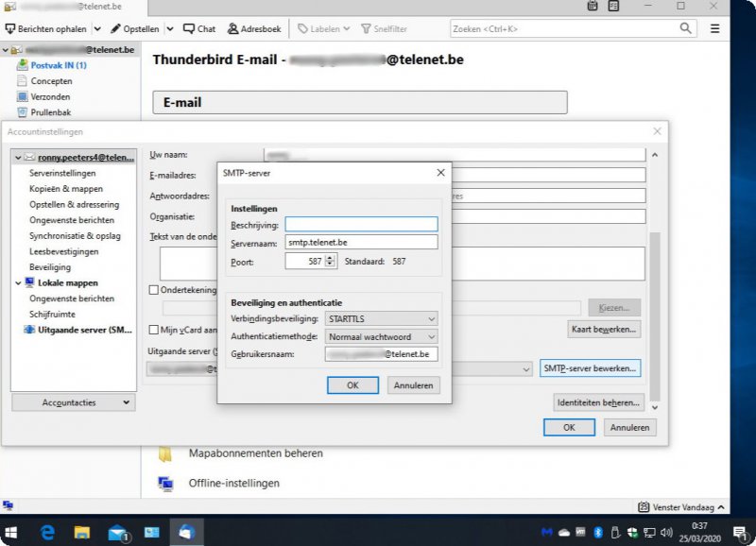
Task: Click the Berichten ophalen icon
Action: (x=10, y=29)
